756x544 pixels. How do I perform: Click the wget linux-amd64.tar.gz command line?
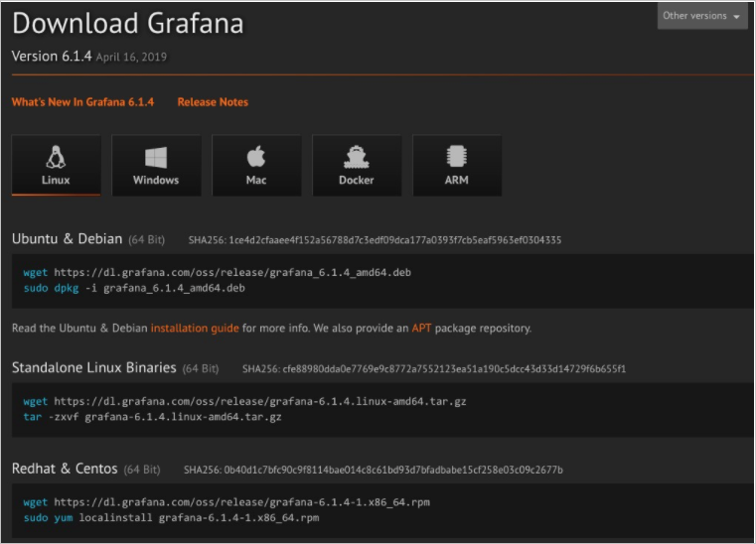[x=244, y=401]
